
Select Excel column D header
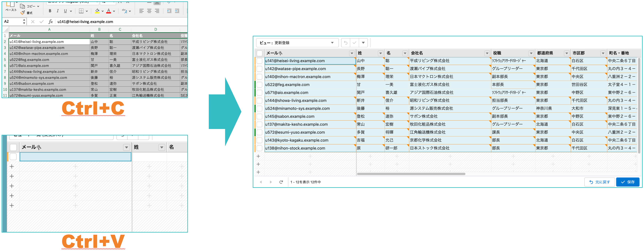pos(155,30)
